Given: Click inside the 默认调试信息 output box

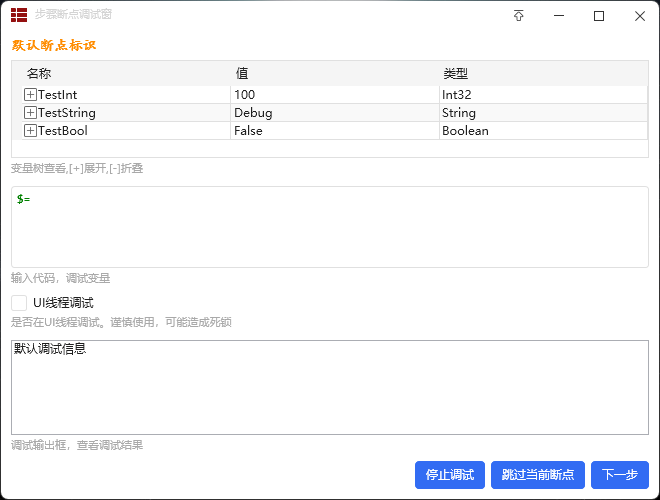Looking at the screenshot, I should pos(330,387).
